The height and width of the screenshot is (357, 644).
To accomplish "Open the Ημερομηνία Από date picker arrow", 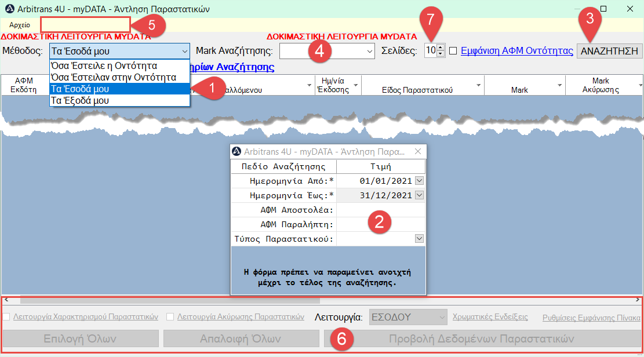I will tap(419, 181).
